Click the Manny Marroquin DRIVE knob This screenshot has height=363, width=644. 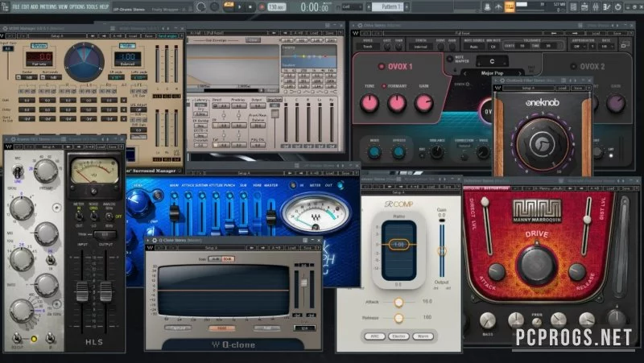(x=537, y=265)
